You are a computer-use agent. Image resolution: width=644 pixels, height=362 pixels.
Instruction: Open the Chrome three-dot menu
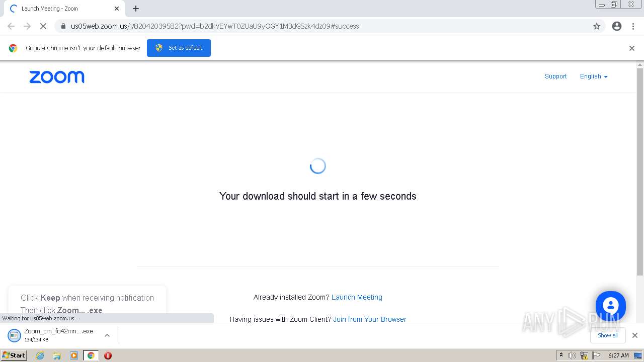633,26
